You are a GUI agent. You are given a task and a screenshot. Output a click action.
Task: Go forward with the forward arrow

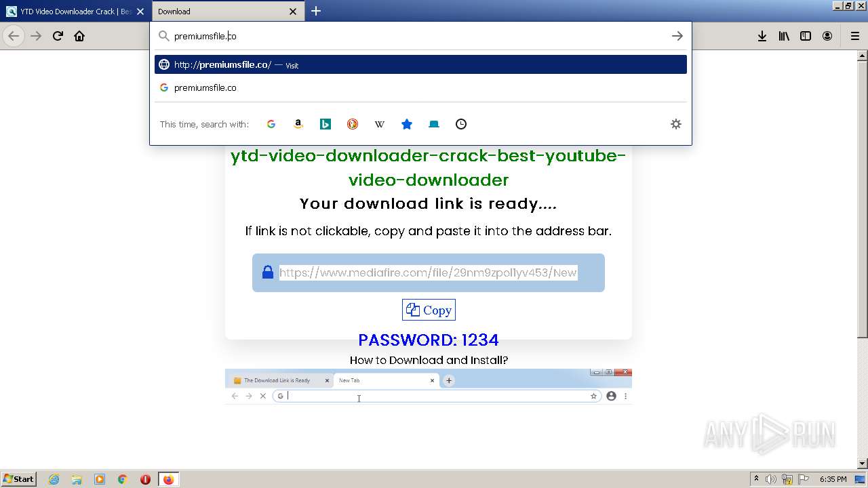[x=36, y=36]
